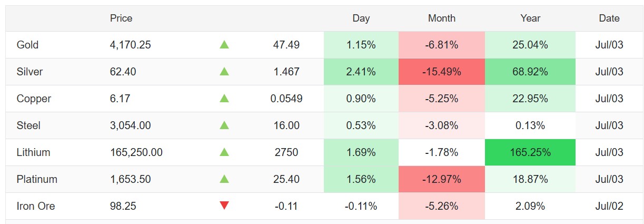The height and width of the screenshot is (224, 644).
Task: Click the green up arrow for Platinum
Action: 224,179
